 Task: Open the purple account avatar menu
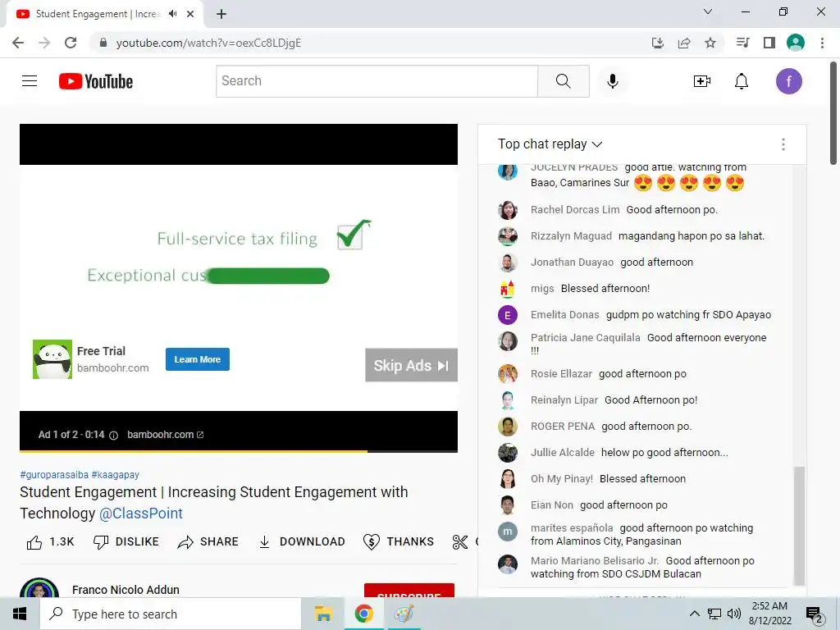coord(788,81)
